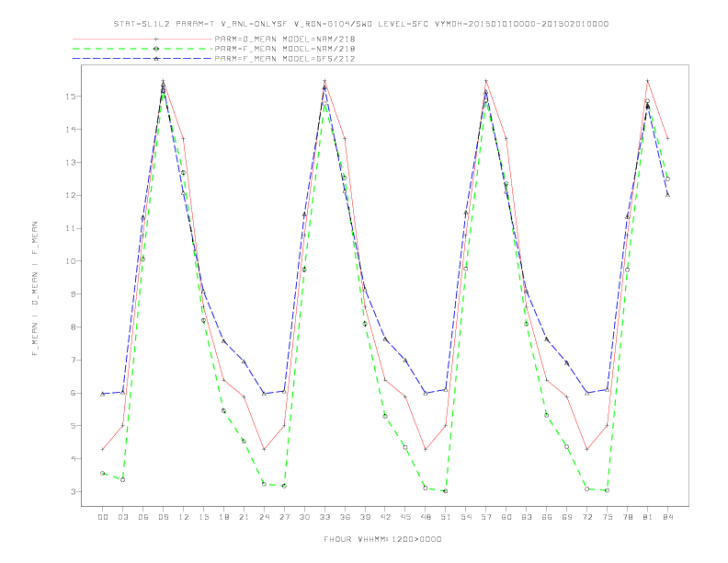728x563 pixels.
Task: Click x-axis tick label 09
Action: pos(163,517)
